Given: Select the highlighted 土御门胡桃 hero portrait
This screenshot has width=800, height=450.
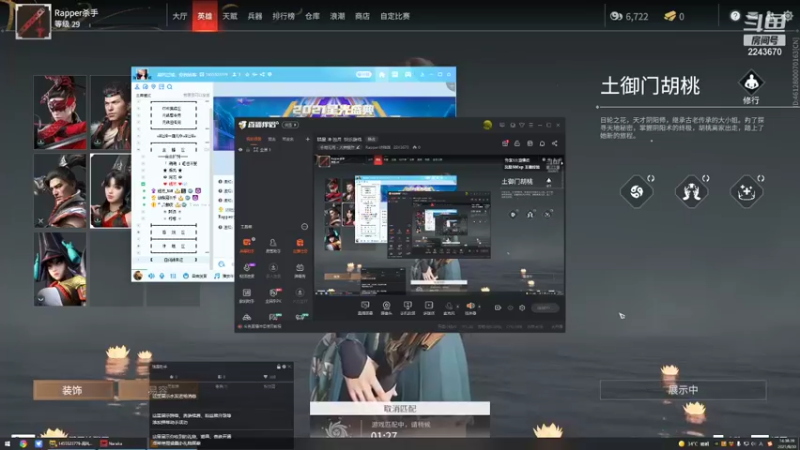Looking at the screenshot, I should click(111, 191).
